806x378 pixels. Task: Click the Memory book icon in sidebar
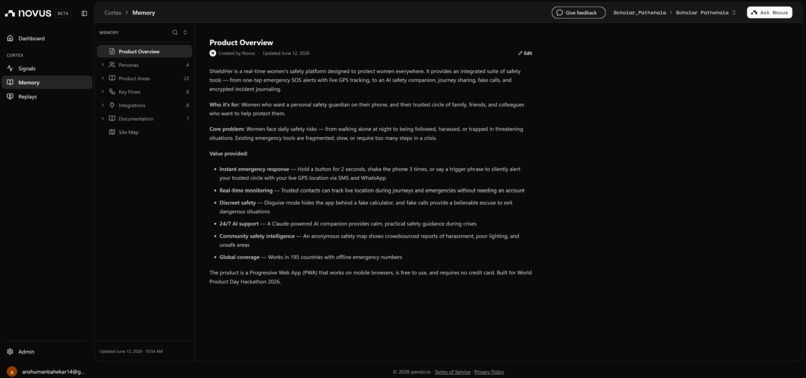[10, 82]
